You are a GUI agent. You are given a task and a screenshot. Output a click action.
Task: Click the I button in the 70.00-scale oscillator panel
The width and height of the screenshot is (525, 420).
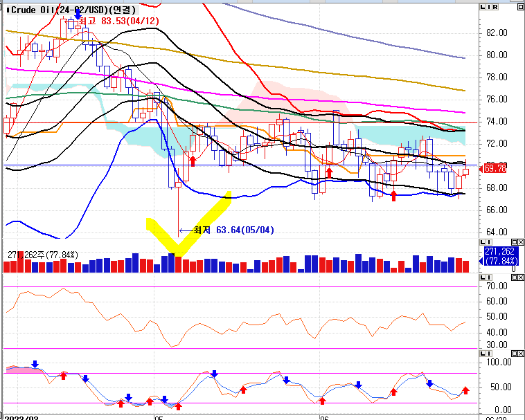coord(488,277)
